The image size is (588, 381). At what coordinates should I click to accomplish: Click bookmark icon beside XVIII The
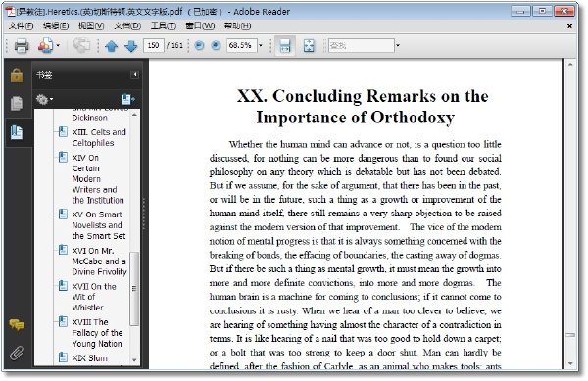63,322
